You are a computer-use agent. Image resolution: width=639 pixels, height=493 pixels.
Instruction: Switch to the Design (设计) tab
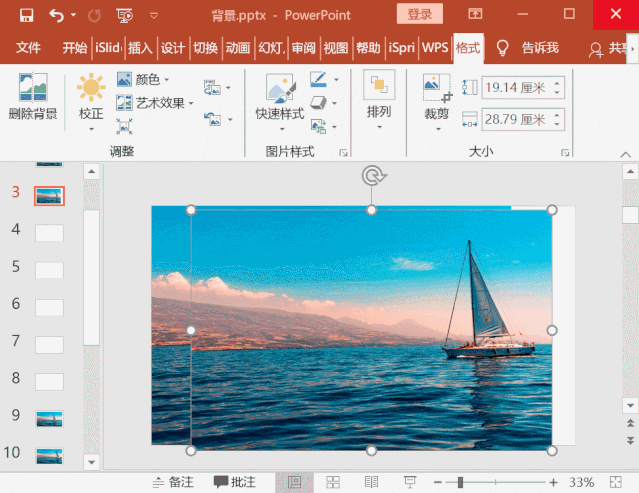tap(172, 48)
